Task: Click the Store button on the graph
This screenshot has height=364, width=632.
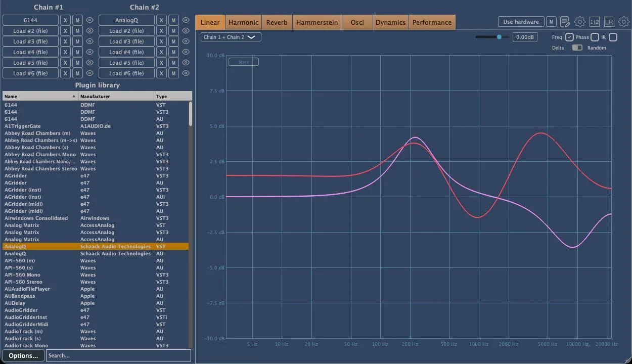Action: tap(244, 62)
